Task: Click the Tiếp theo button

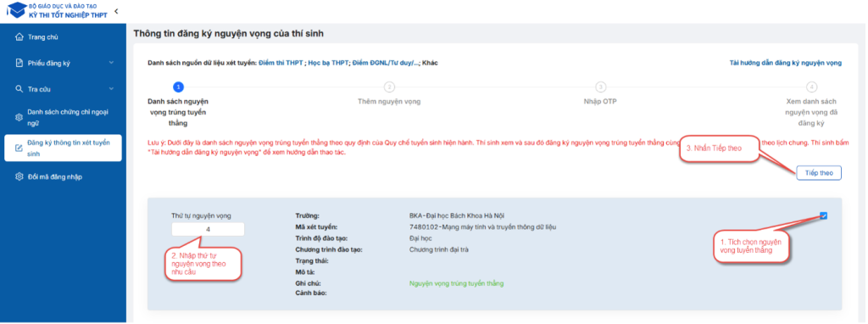Action: click(x=819, y=173)
